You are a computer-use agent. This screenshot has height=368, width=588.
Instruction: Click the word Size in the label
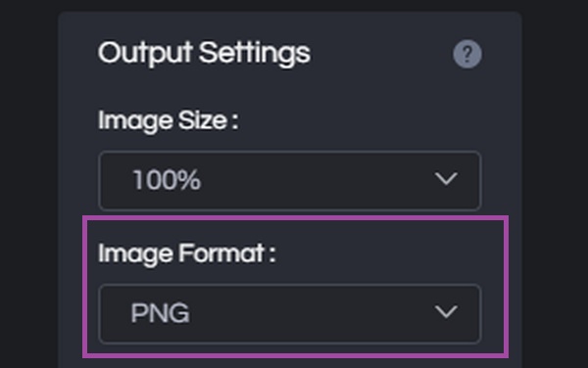click(202, 120)
